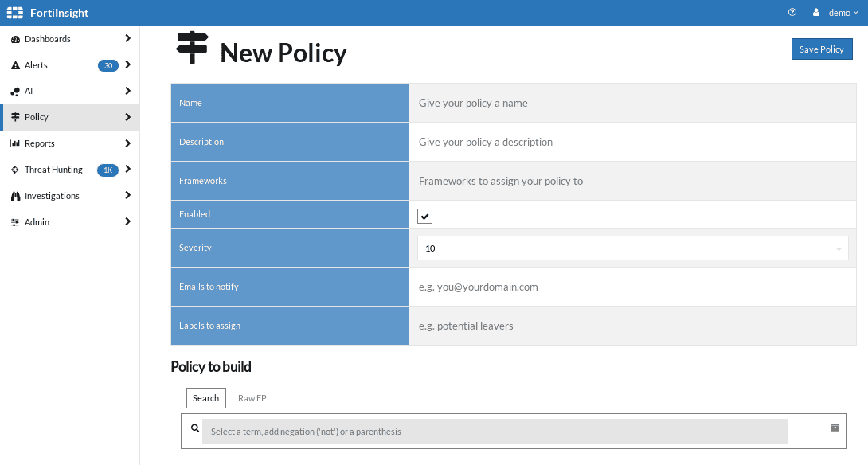Uncheck the Enabled checkbox
This screenshot has width=868, height=465.
pos(425,216)
